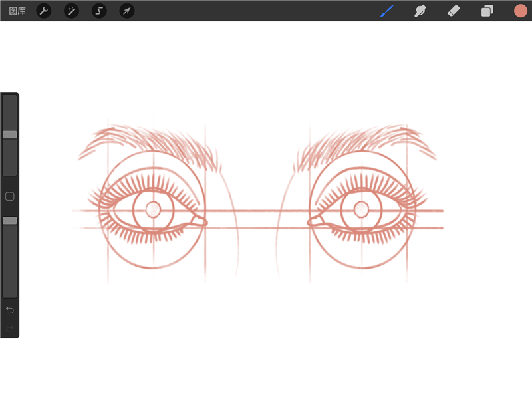Select the Smudge finger tool

pos(420,11)
